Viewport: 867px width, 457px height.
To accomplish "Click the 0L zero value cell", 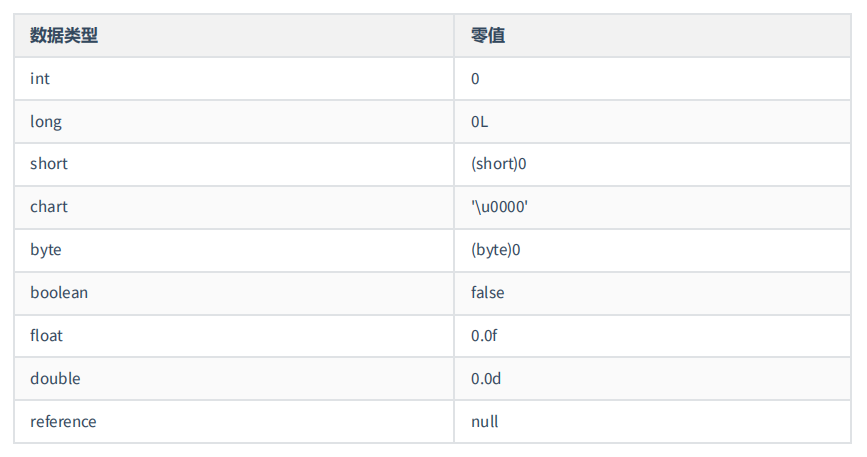I will coord(652,122).
